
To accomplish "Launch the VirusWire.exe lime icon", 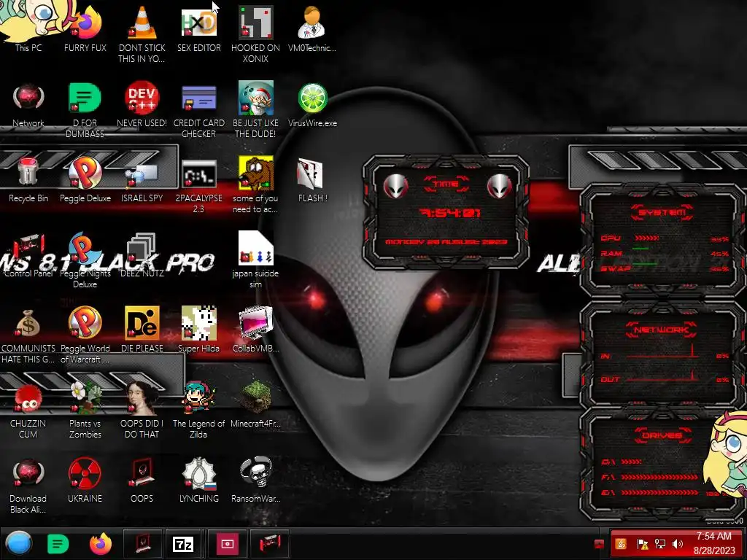I will [x=312, y=105].
